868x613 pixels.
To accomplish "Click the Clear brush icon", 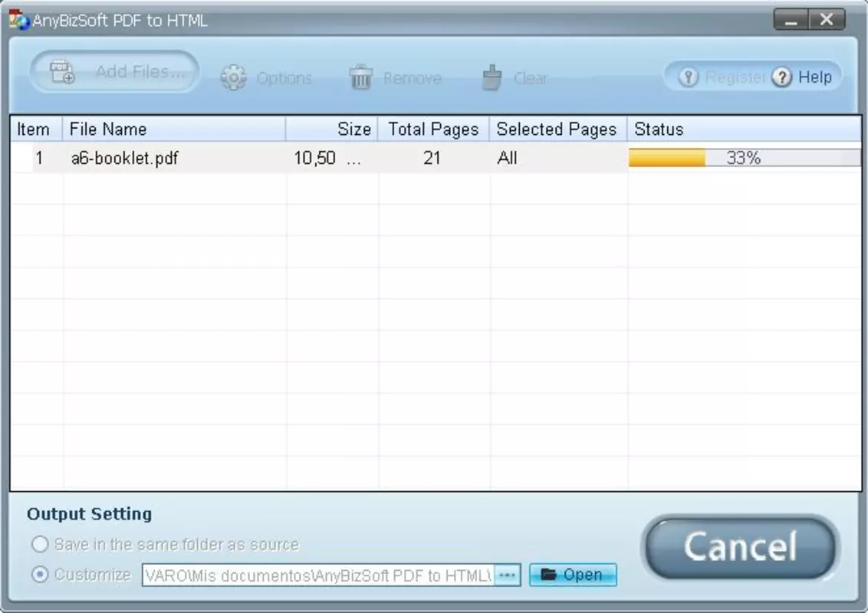I will (492, 77).
